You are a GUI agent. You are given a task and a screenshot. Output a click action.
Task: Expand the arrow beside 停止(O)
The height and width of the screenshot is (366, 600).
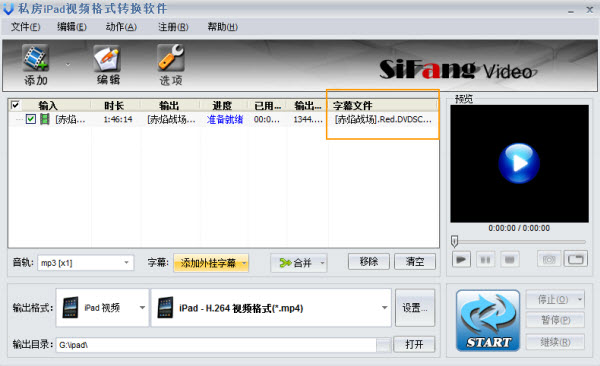coord(580,299)
